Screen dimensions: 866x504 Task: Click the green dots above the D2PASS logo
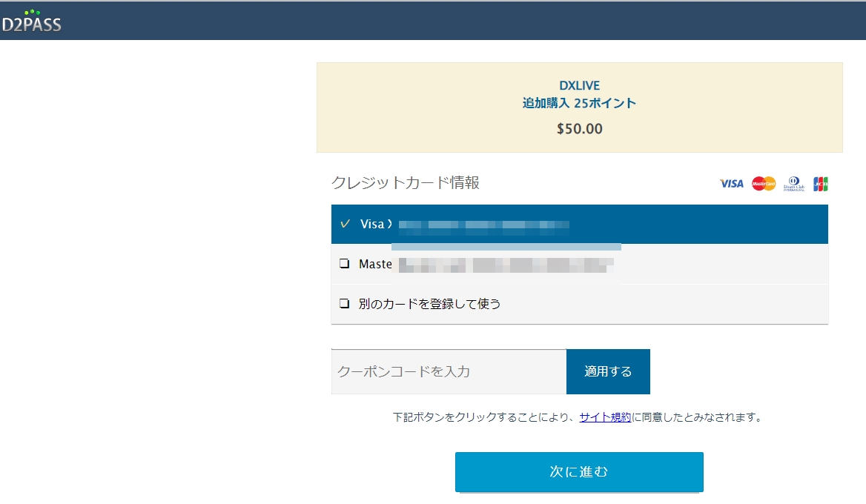point(31,11)
